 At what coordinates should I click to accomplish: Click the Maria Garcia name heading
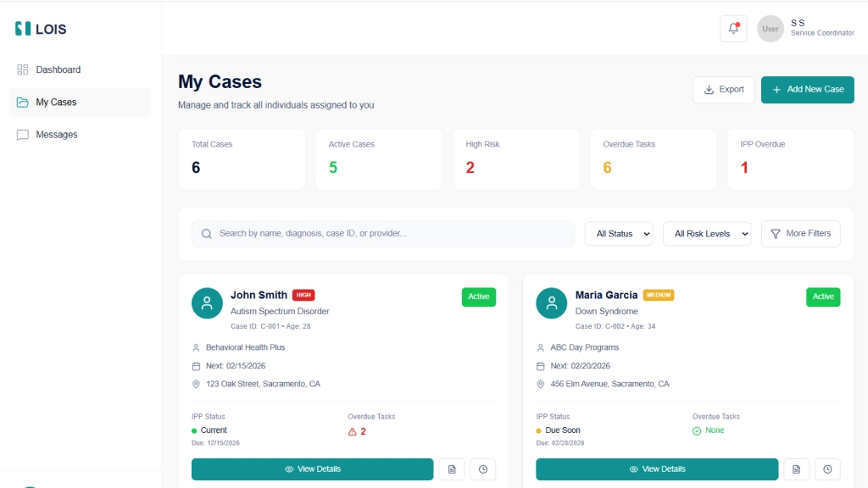tap(606, 296)
